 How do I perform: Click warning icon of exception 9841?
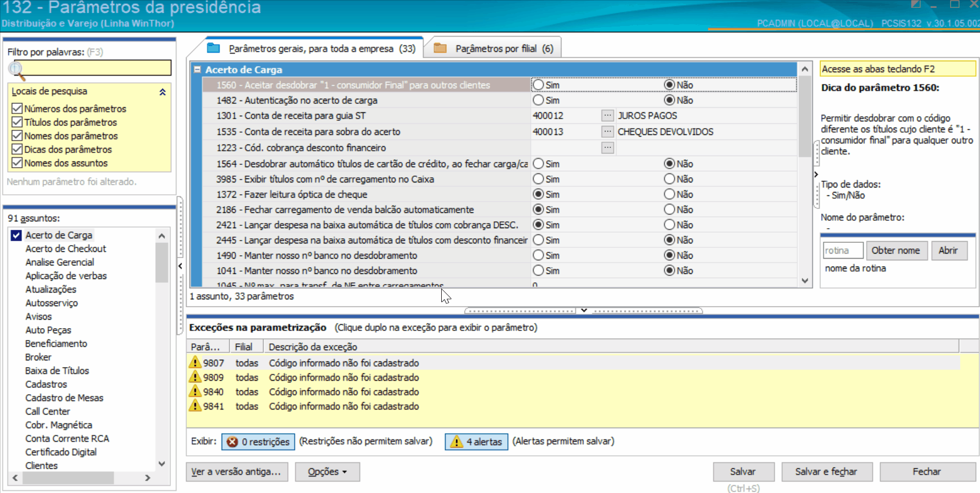195,405
